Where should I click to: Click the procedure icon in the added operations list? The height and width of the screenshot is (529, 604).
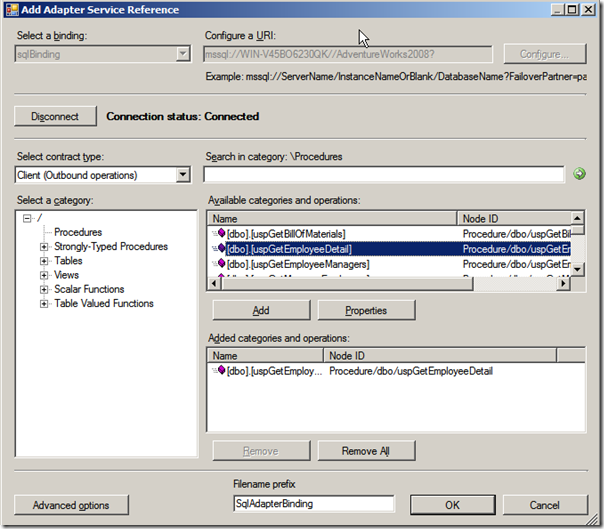221,370
